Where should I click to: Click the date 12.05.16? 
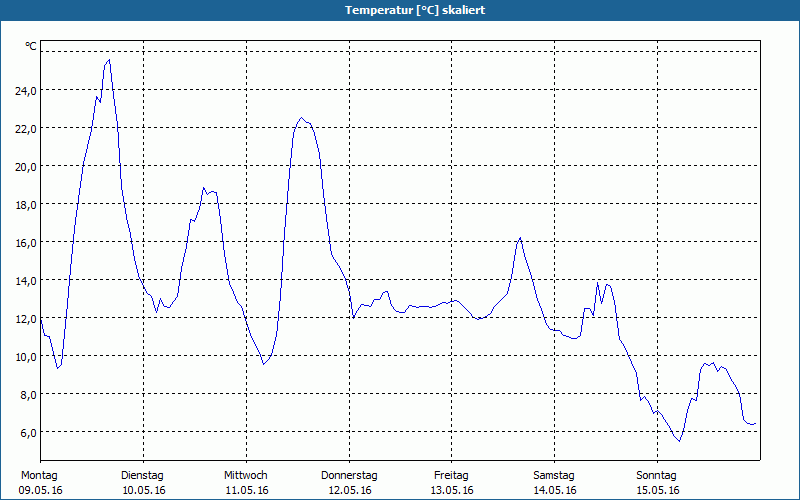point(350,491)
